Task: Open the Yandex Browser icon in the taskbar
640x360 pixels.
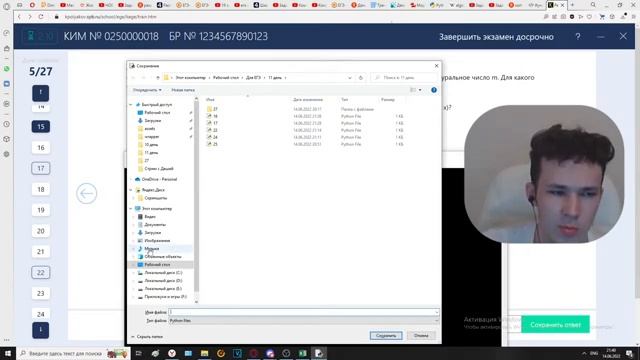Action: pyautogui.click(x=172, y=353)
